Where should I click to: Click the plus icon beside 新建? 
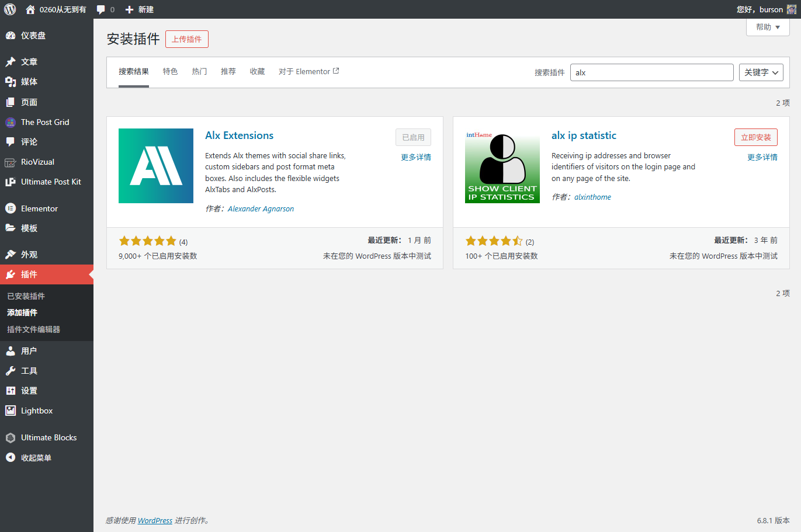tap(130, 9)
